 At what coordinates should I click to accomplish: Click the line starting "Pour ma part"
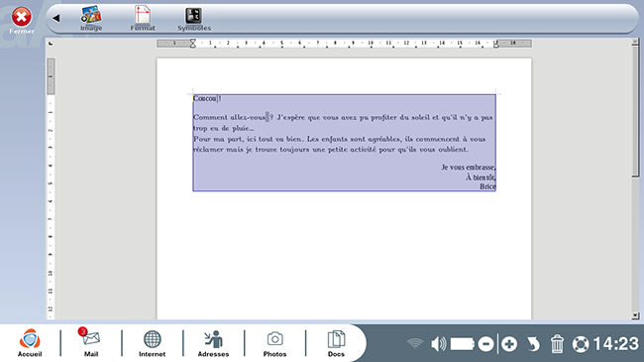pos(339,139)
